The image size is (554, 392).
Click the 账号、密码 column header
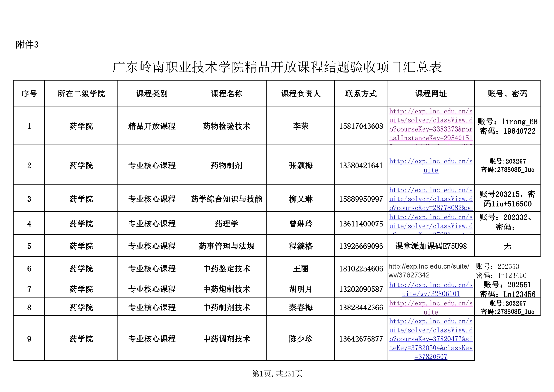(x=507, y=94)
